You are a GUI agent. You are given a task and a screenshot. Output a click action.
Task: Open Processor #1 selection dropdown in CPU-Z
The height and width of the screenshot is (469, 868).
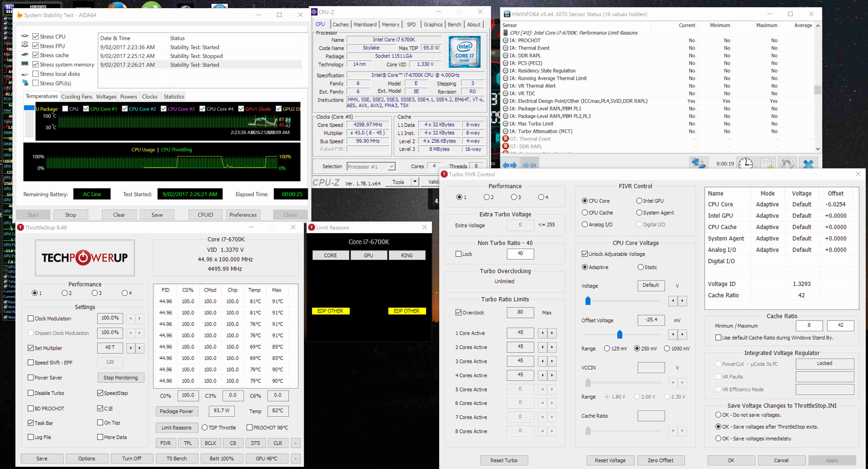(x=391, y=167)
